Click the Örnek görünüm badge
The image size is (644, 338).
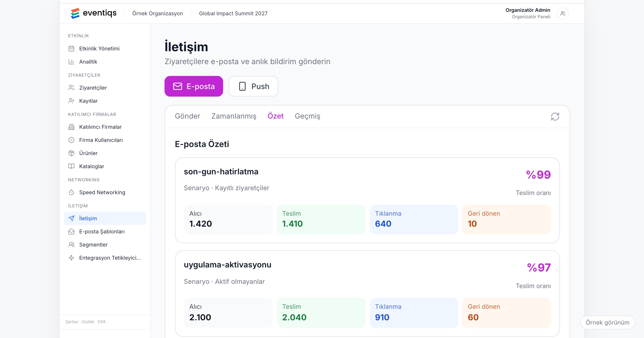click(x=608, y=322)
